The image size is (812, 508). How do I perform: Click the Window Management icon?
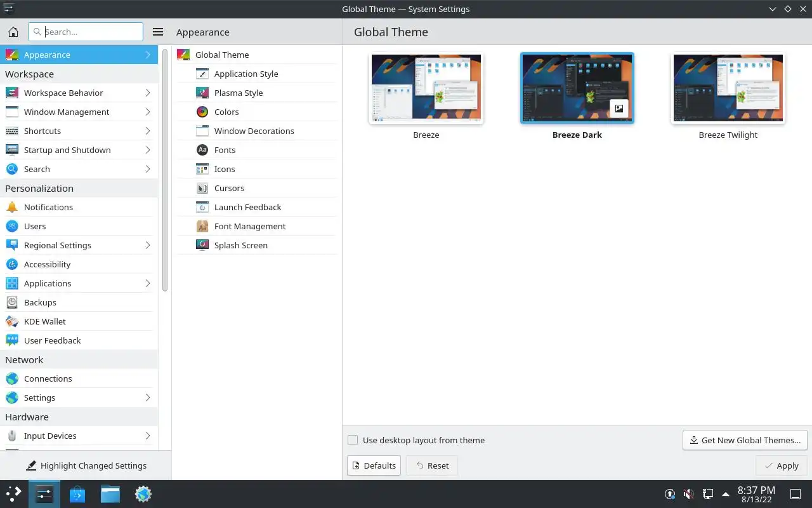click(12, 112)
